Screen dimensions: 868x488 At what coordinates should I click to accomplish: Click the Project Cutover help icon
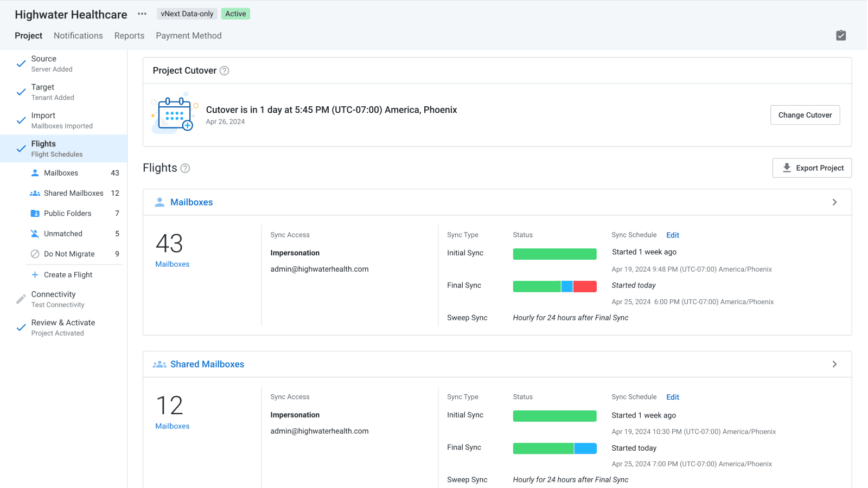click(x=224, y=70)
